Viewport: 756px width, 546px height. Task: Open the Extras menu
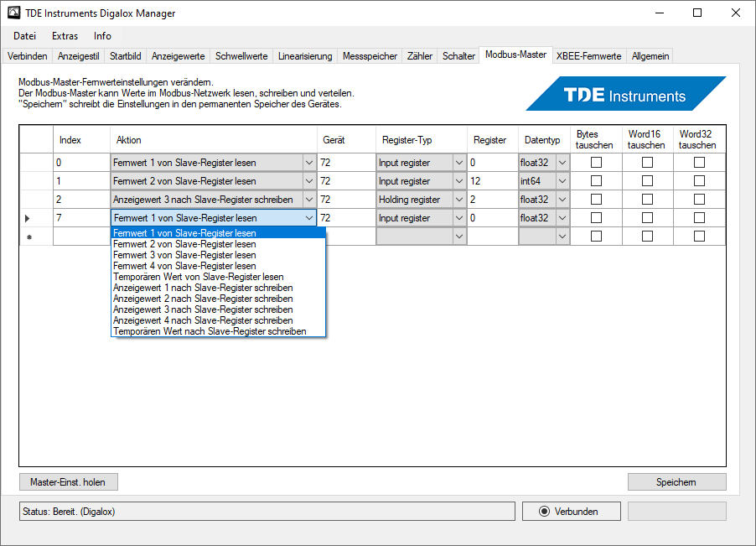point(65,36)
